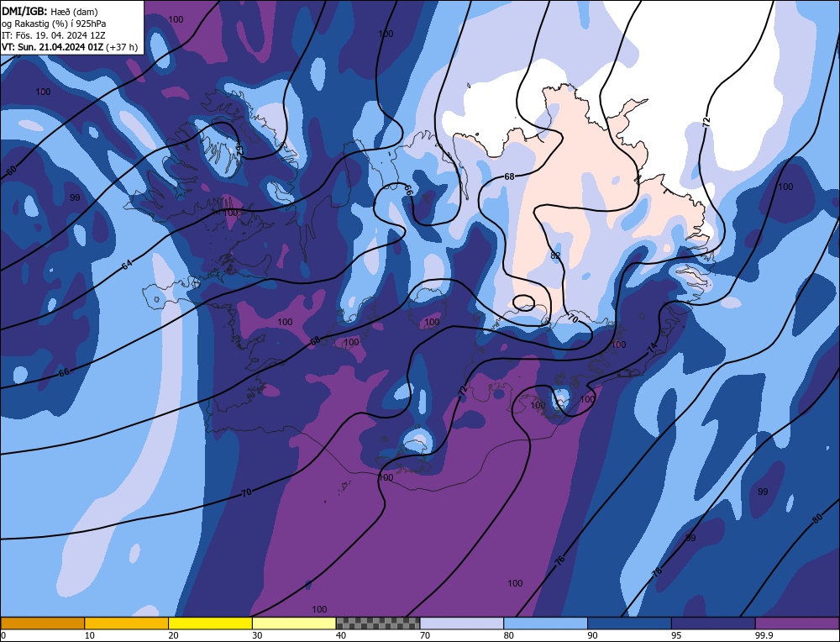Click the '64' contour label
This screenshot has width=840, height=642.
tap(127, 264)
